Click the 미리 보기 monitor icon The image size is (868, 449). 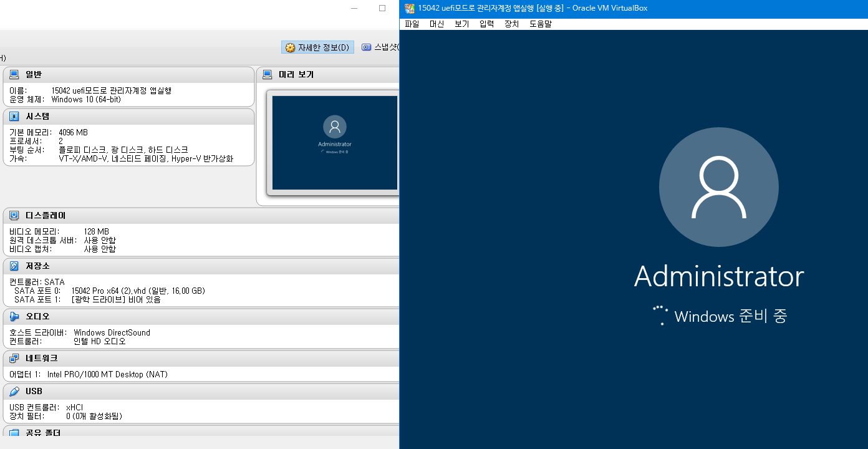[267, 74]
